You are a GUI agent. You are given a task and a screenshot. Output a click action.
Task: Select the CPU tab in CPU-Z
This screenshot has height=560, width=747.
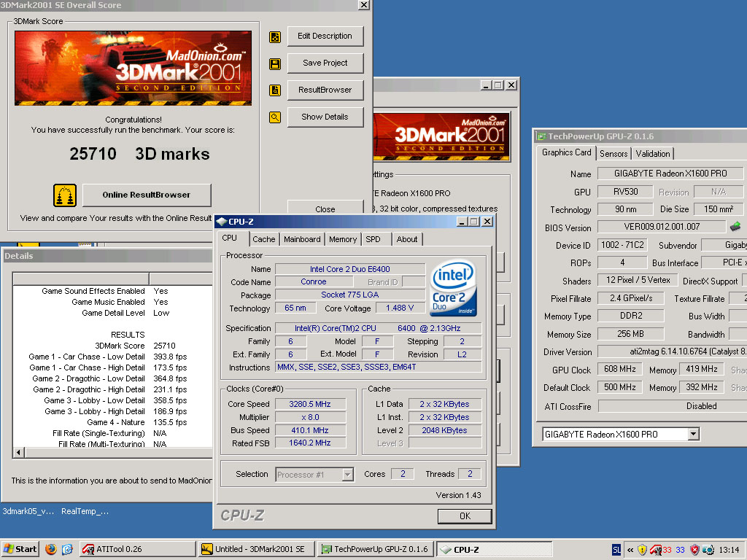pyautogui.click(x=229, y=238)
